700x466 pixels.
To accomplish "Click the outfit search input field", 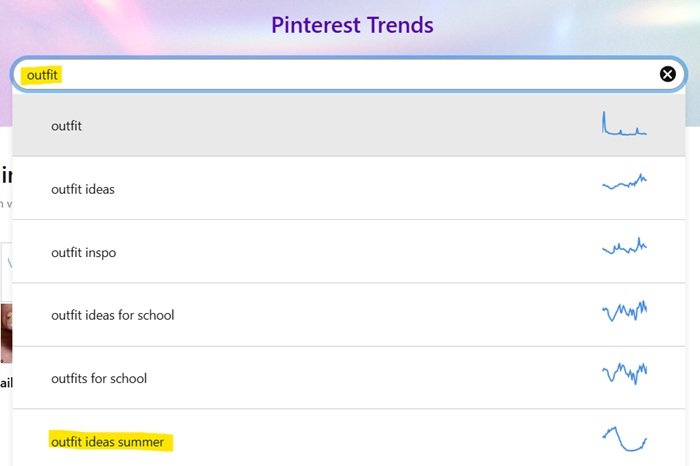I will [x=349, y=75].
